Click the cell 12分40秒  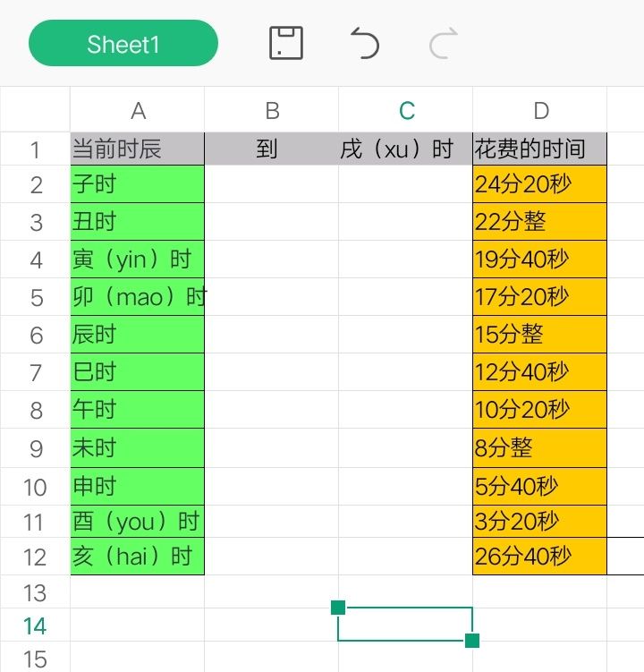(x=540, y=372)
